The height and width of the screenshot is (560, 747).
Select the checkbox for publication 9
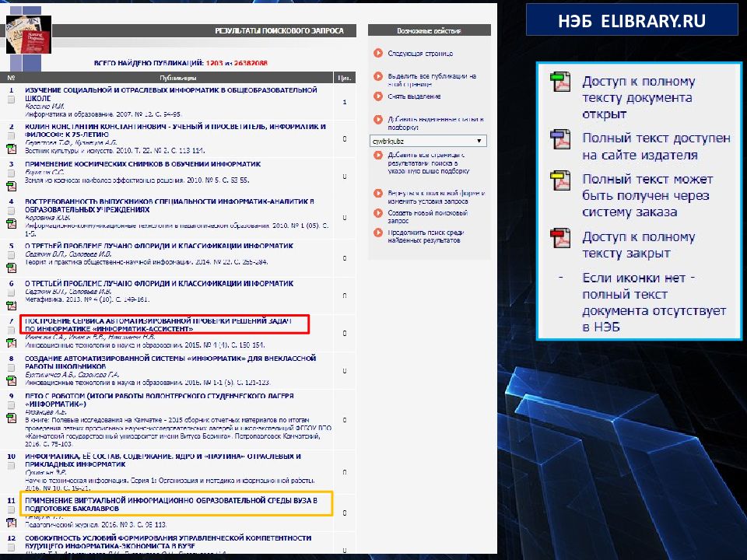pos(11,405)
